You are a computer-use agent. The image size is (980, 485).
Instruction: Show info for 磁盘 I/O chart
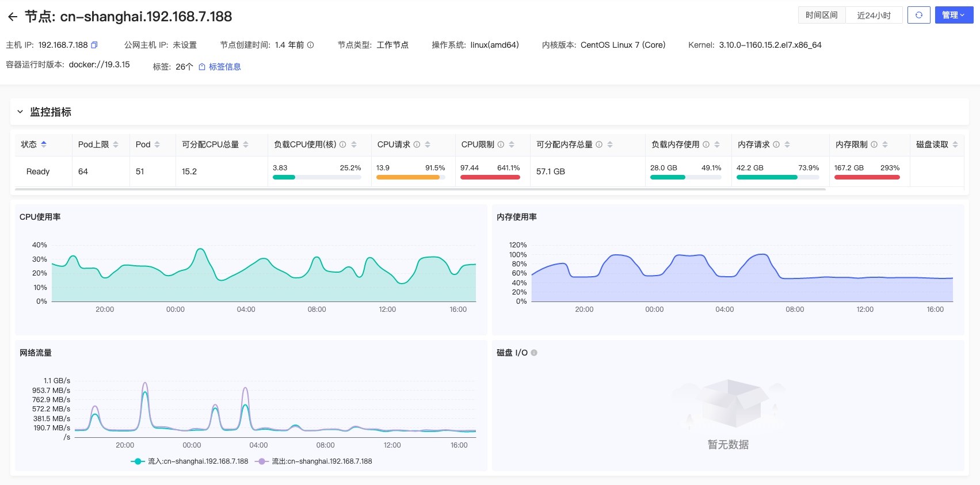(534, 353)
